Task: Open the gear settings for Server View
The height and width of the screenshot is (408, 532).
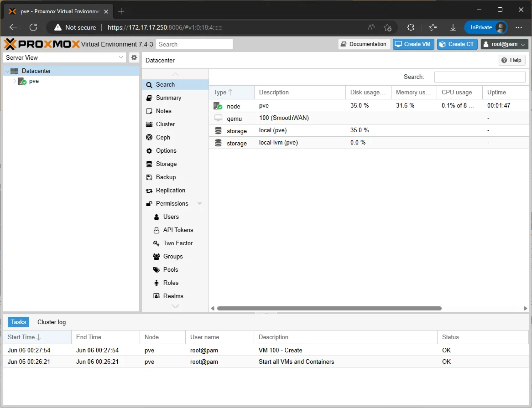Action: (134, 57)
